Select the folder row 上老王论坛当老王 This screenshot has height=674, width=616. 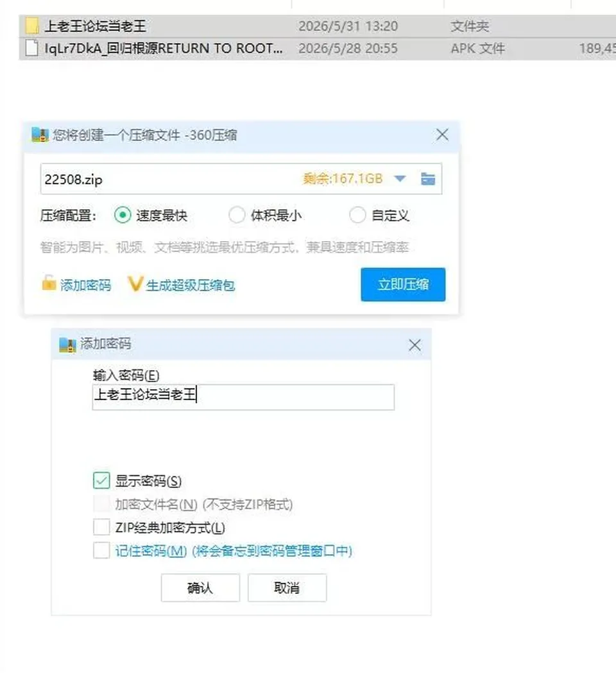point(318,26)
